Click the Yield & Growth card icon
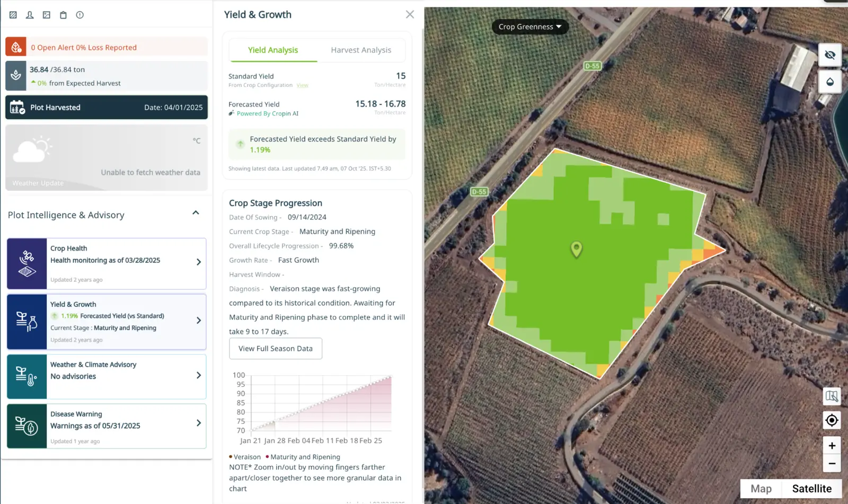Viewport: 848px width, 504px height. (x=27, y=322)
